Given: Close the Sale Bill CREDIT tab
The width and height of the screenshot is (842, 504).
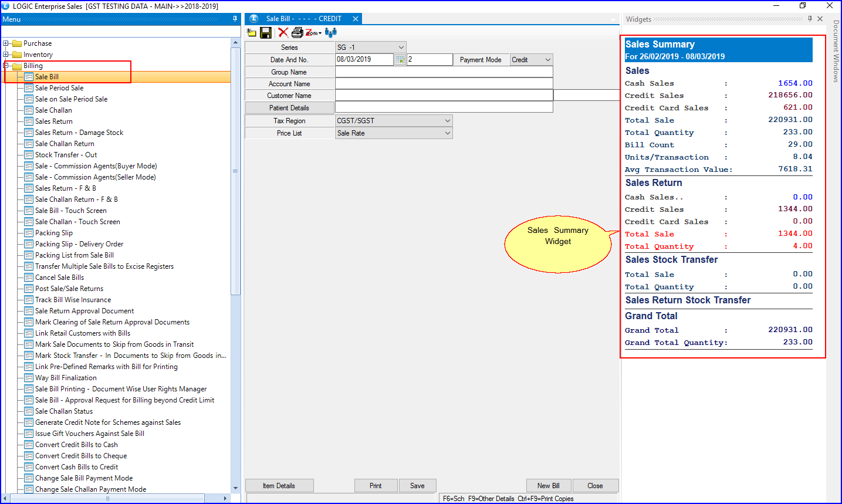Looking at the screenshot, I should (x=356, y=19).
